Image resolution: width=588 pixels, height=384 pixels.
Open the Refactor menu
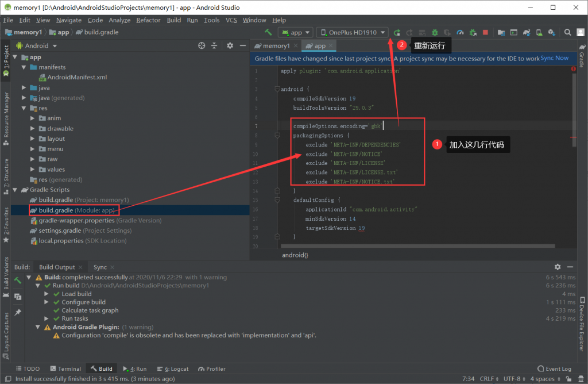(x=148, y=20)
